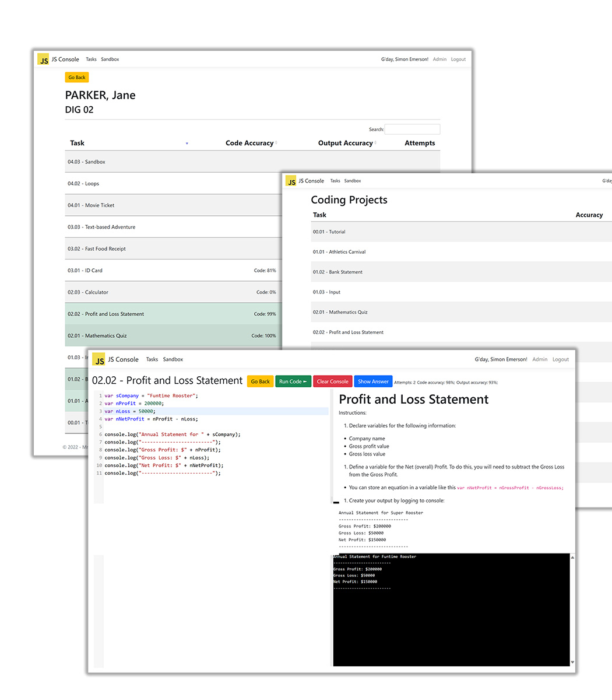
Task: Click the JS logo in the code editor window
Action: pyautogui.click(x=100, y=360)
